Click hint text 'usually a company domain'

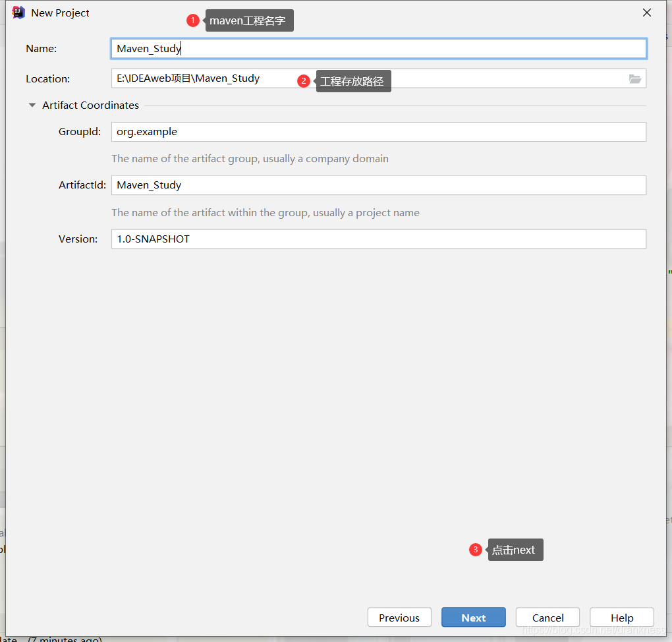325,159
